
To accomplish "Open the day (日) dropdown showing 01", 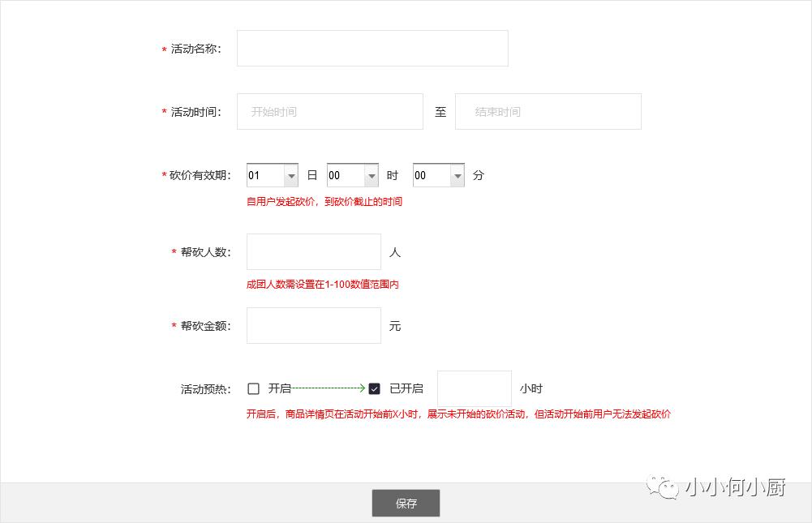I will (268, 175).
